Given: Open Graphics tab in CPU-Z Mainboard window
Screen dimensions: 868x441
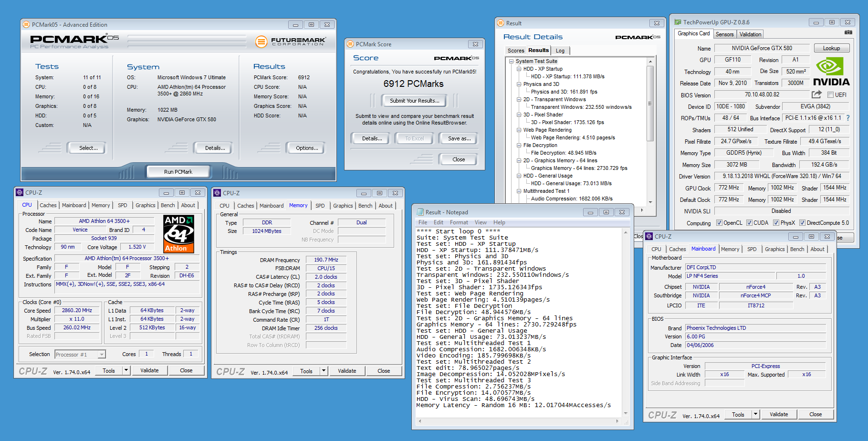Looking at the screenshot, I should [x=774, y=249].
